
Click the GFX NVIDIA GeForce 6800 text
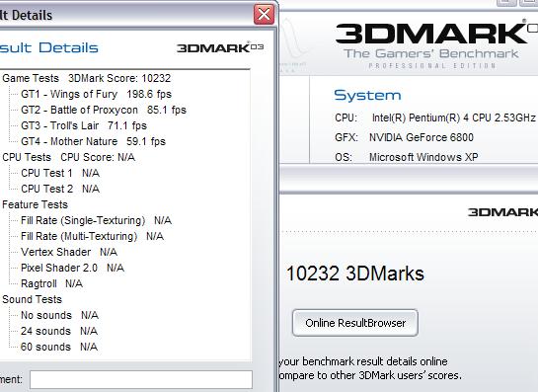tap(404, 137)
